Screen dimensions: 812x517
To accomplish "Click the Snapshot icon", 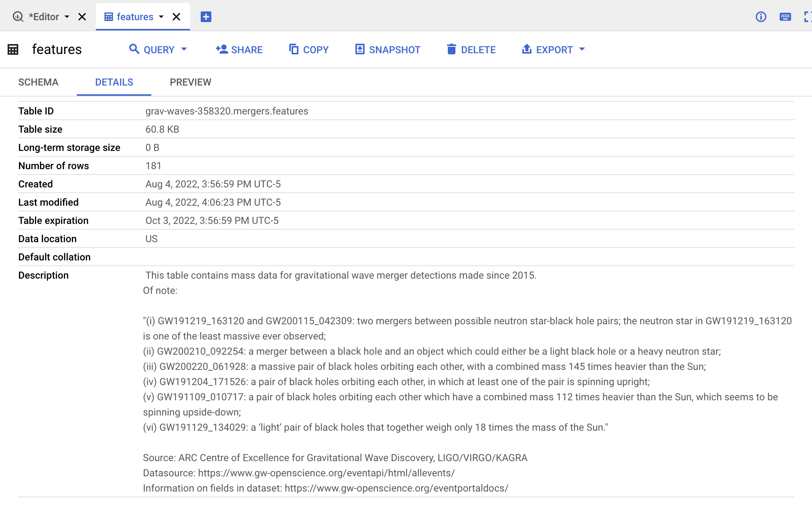I will click(x=360, y=49).
